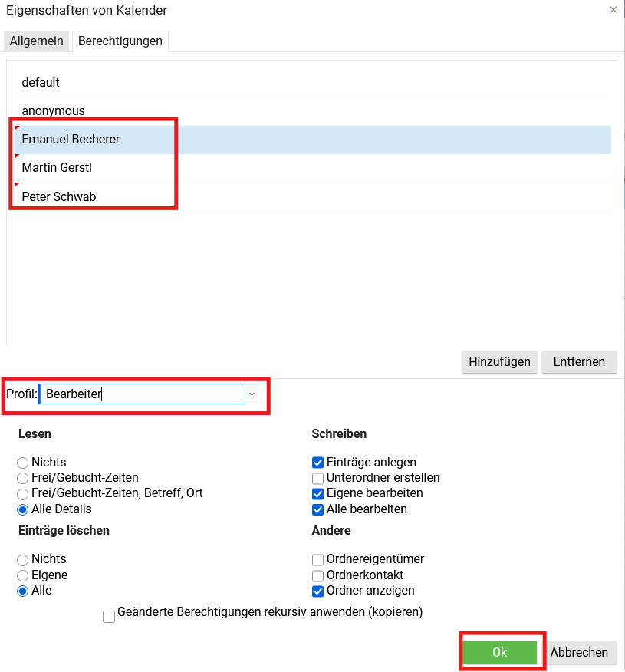The width and height of the screenshot is (625, 672).
Task: Check the Ordnereigentümer checkbox
Action: pos(318,560)
